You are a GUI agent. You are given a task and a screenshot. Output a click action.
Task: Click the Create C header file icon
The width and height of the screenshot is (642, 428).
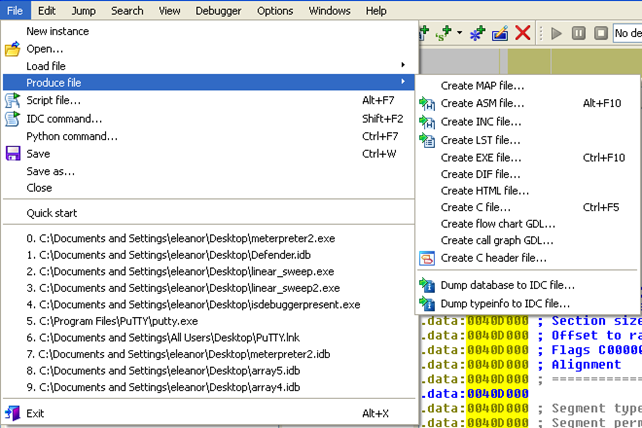pos(427,257)
